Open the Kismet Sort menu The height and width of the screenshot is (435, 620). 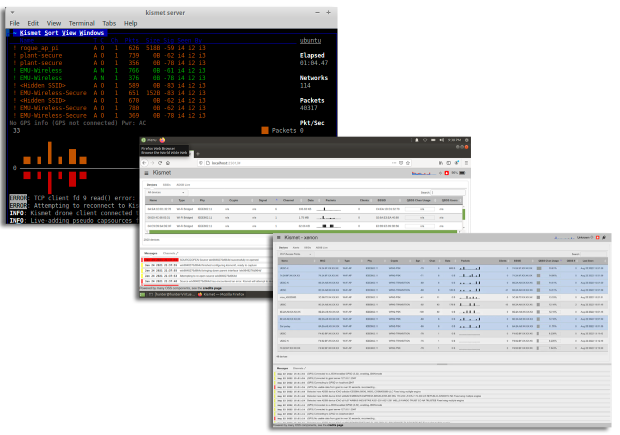51,33
